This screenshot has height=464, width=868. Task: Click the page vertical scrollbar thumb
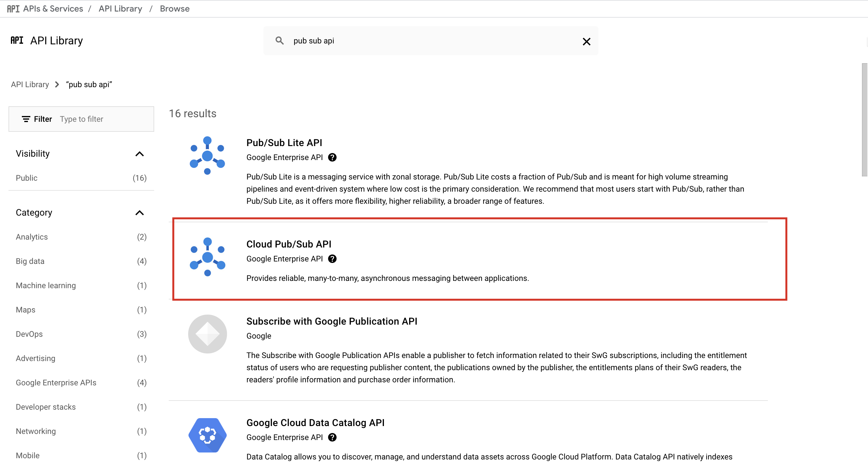[x=865, y=120]
